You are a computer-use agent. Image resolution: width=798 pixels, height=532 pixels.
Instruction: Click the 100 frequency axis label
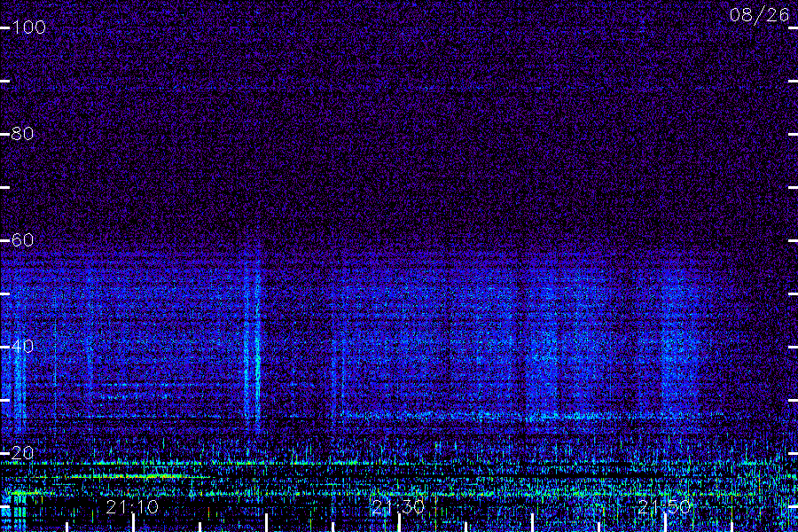point(28,27)
